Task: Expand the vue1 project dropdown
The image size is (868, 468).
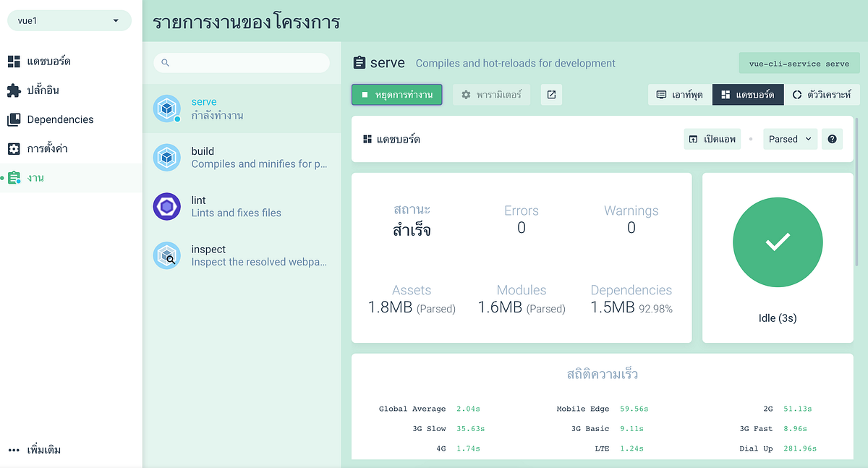Action: click(69, 20)
